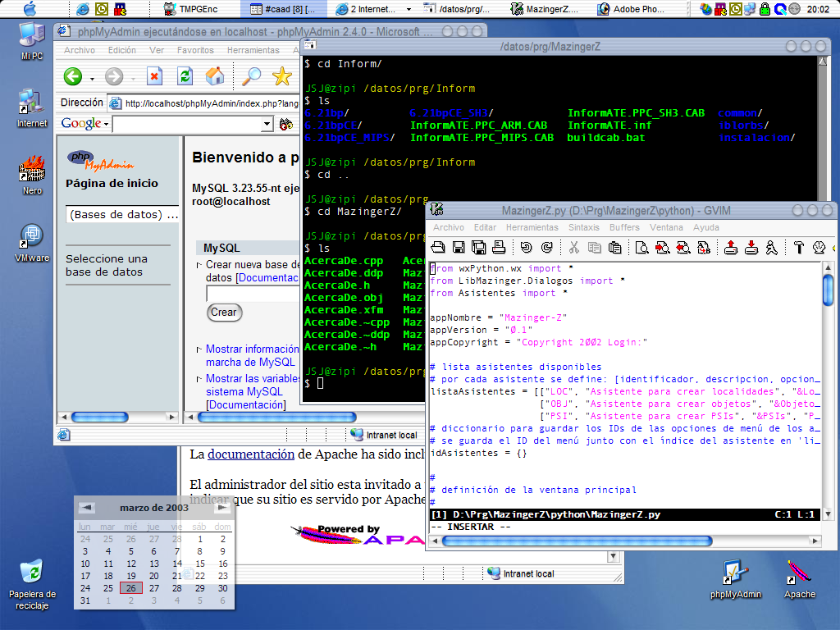The image size is (840, 630).
Task: Click the Save file floppy icon in GVIM
Action: coord(459,247)
